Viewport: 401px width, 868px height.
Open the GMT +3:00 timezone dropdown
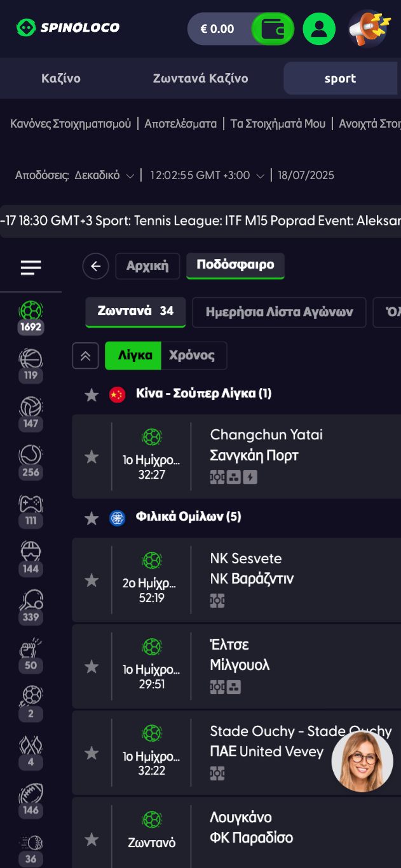point(207,175)
